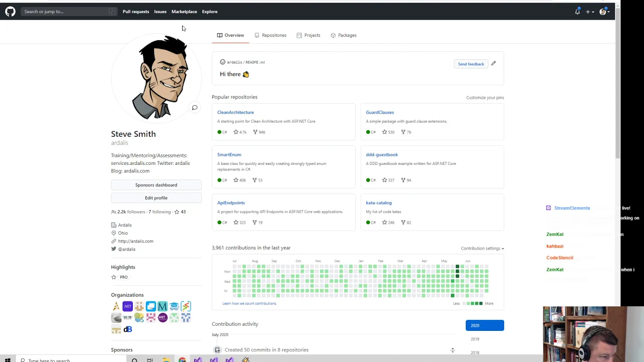Click the ardalis / README.md label

coord(246,62)
